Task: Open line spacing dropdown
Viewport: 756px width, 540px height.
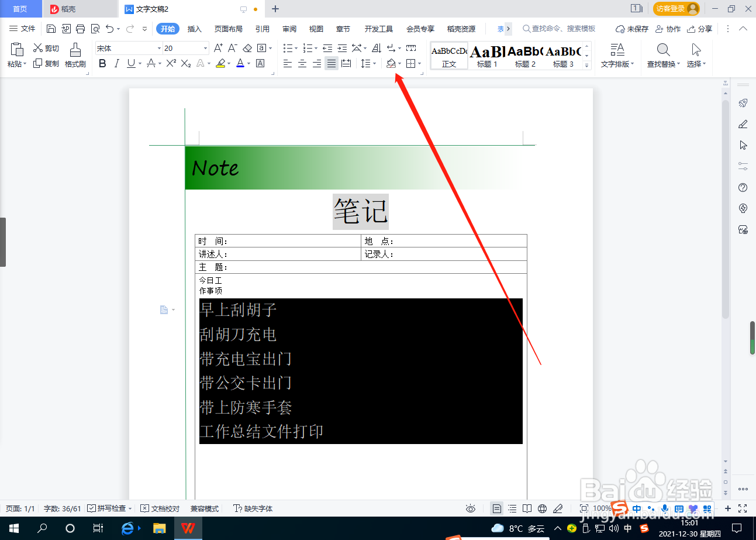Action: pyautogui.click(x=368, y=63)
